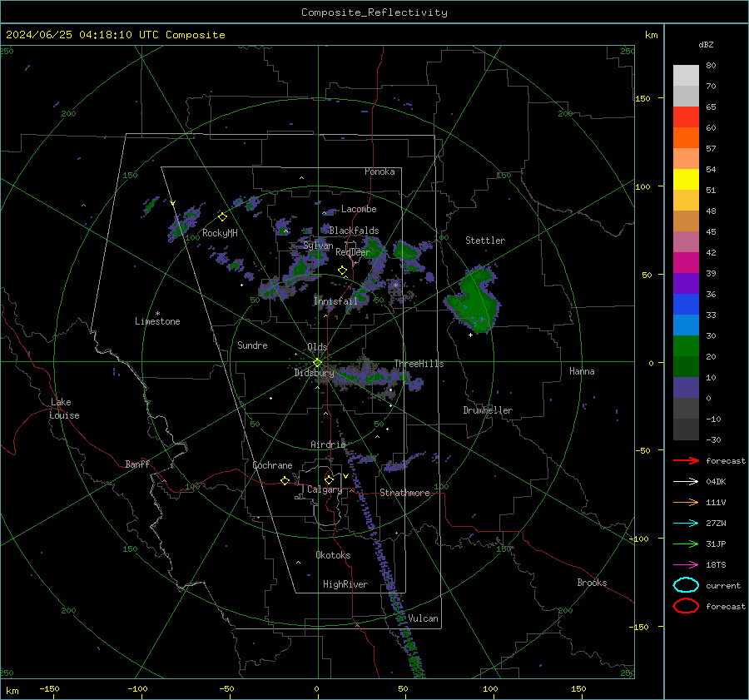Click the Blackfalds town label
Viewport: 749px width, 700px height.
(x=354, y=231)
